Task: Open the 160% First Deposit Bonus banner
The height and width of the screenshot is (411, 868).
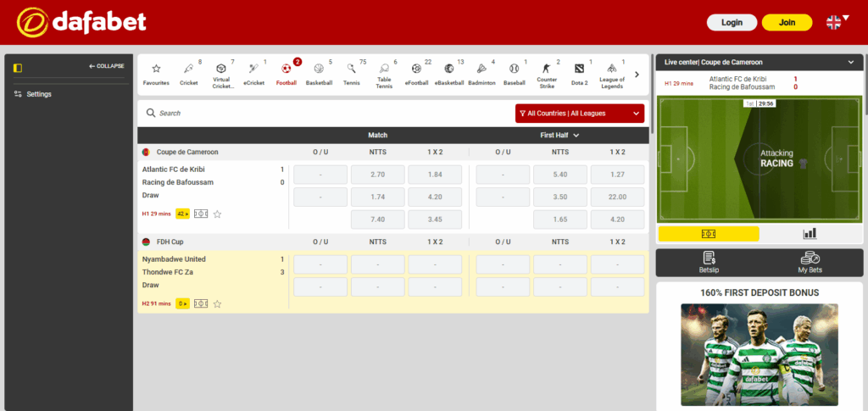Action: click(759, 354)
